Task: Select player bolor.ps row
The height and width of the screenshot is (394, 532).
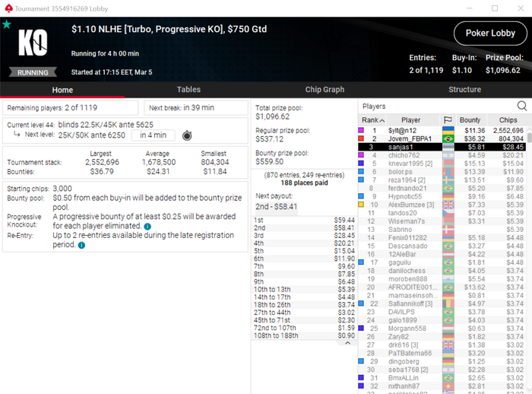Action: pyautogui.click(x=442, y=172)
